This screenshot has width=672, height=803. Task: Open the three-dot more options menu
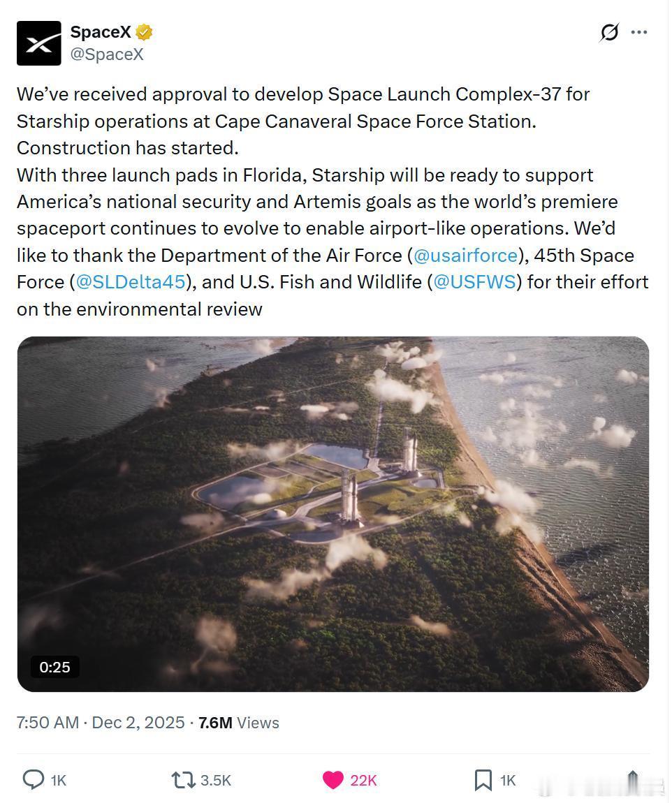(639, 33)
